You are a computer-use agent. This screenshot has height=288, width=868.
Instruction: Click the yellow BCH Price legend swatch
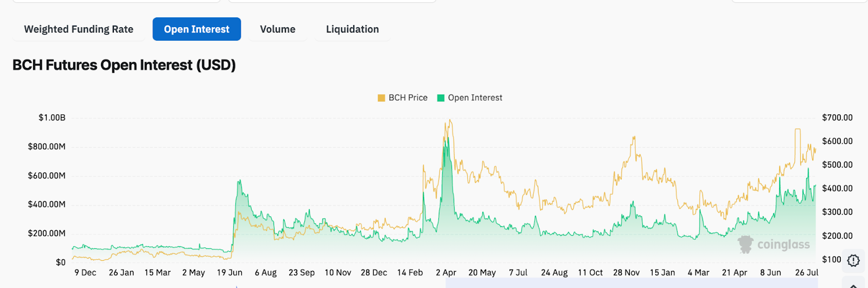click(381, 98)
